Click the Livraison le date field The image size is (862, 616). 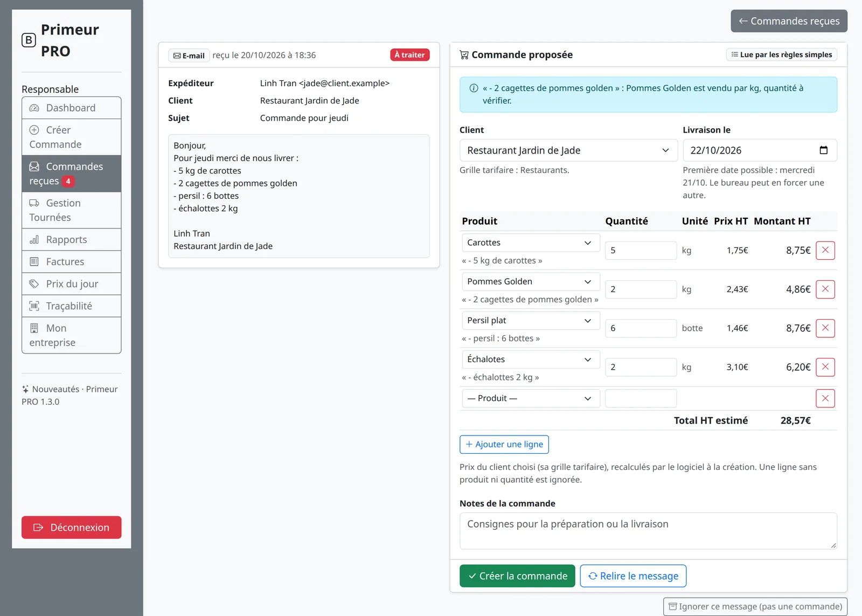[x=760, y=150]
